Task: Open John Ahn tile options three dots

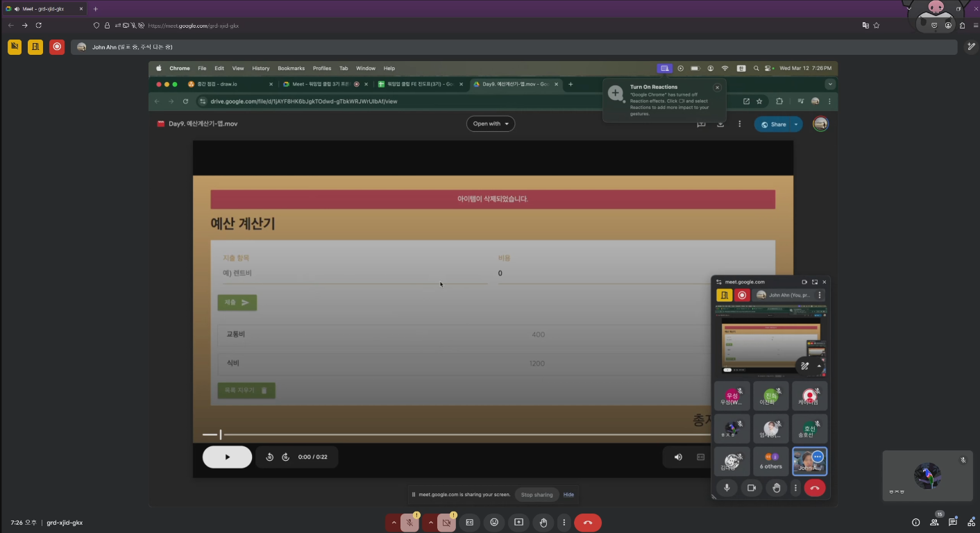Action: 818,457
